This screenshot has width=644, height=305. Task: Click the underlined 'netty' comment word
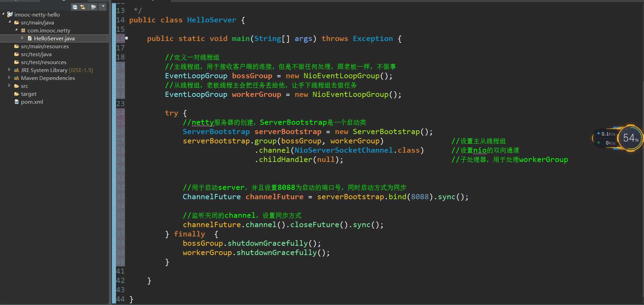coord(203,122)
